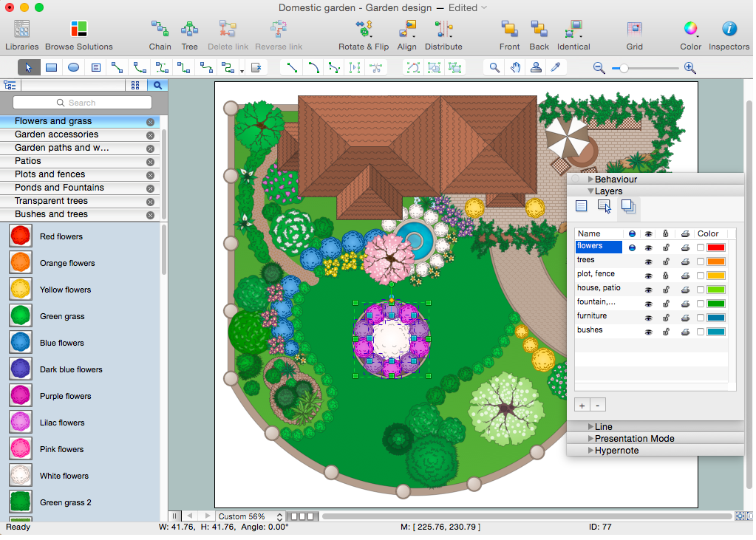The width and height of the screenshot is (756, 540).
Task: Select the stamp clone tool
Action: pos(536,67)
